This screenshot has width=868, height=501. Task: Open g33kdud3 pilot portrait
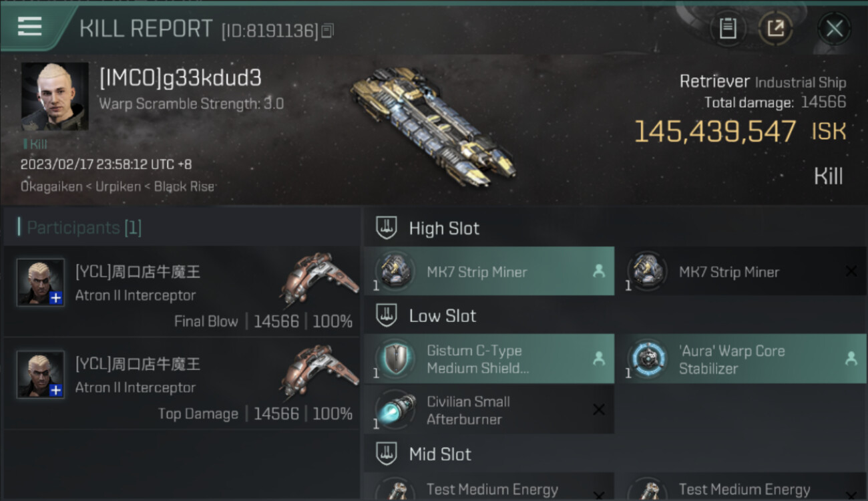[55, 96]
